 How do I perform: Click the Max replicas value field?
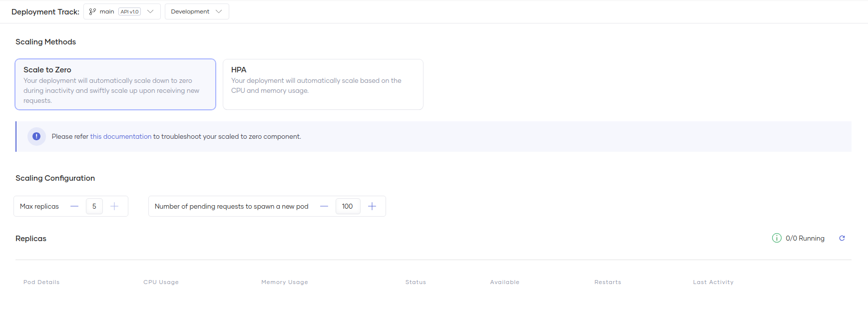tap(94, 206)
